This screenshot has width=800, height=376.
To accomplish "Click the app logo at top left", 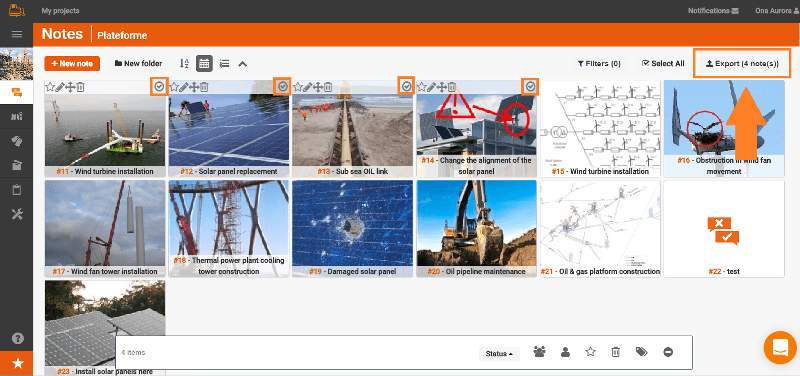I will click(17, 10).
